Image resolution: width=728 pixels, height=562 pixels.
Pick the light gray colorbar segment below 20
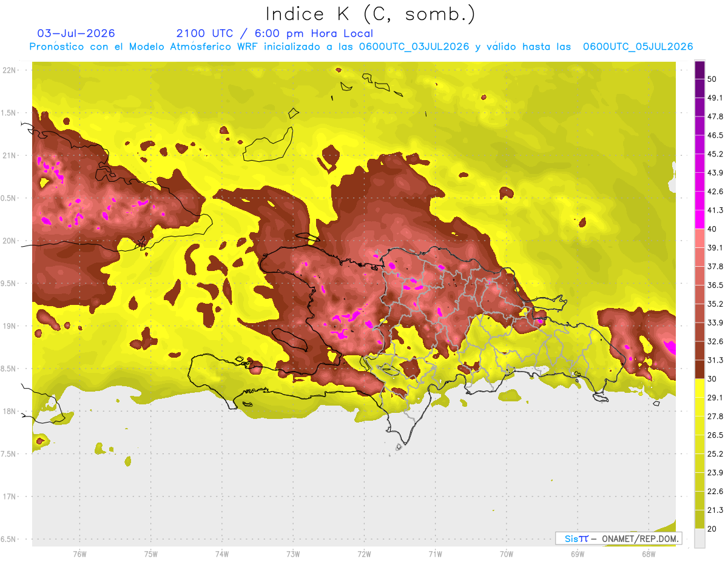coord(699,538)
